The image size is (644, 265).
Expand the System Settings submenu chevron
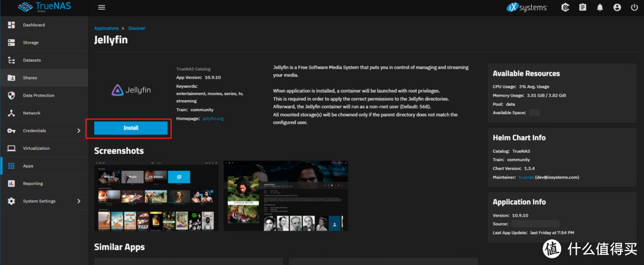(x=79, y=201)
